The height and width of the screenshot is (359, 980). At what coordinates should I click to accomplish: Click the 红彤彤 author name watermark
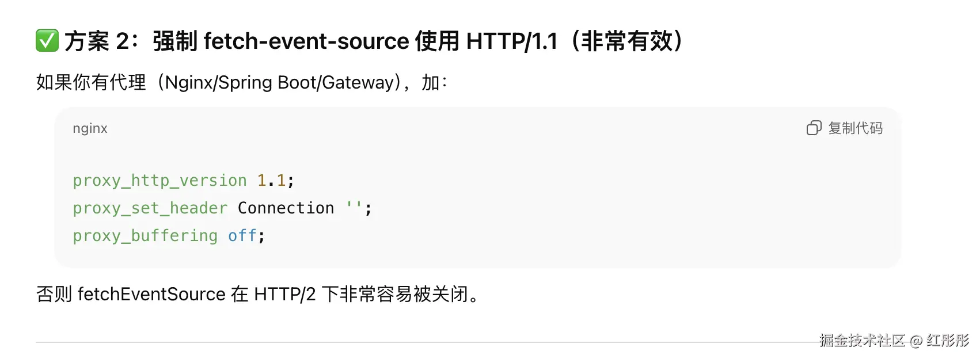[x=948, y=341]
